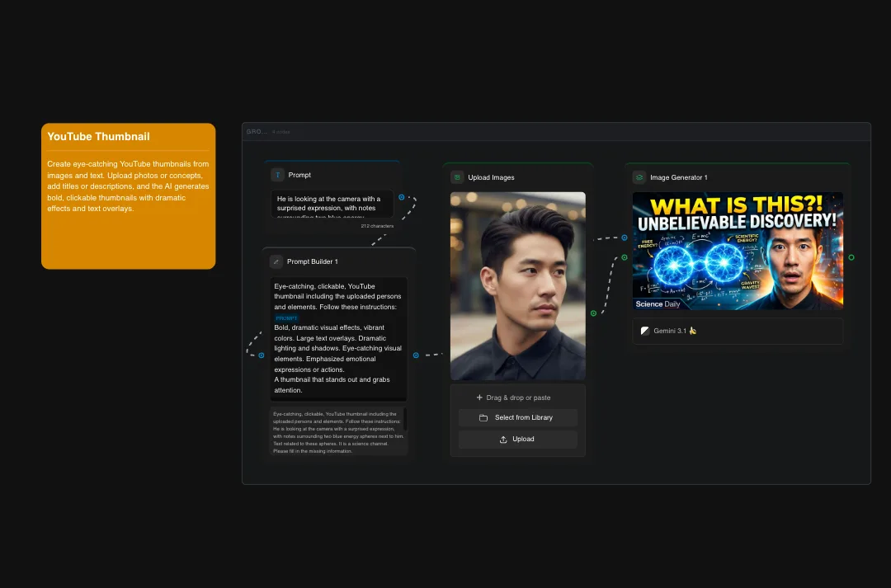Click the green output port of Upload Images
891x588 pixels.
(592, 313)
